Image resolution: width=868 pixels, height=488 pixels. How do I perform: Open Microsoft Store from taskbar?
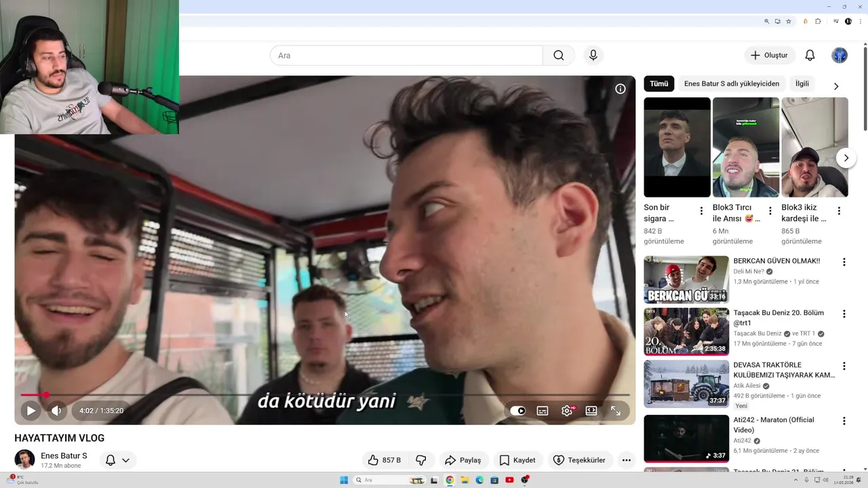click(x=494, y=480)
